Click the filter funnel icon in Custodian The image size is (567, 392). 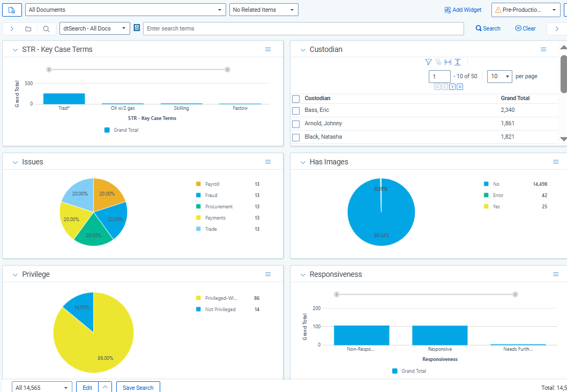[429, 62]
